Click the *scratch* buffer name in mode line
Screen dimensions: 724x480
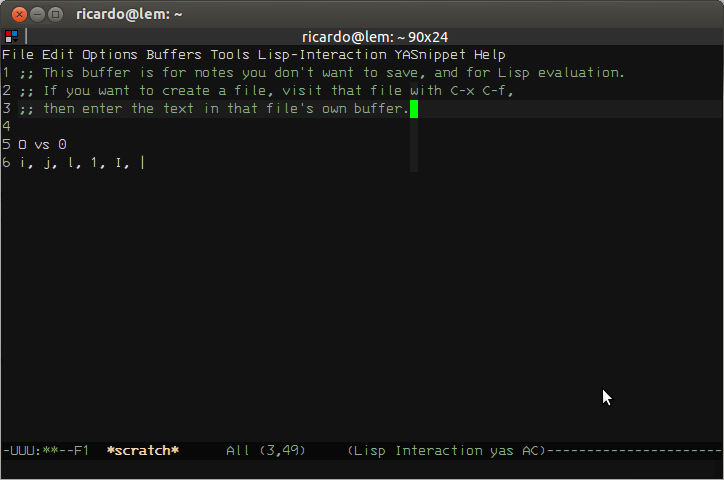point(143,450)
